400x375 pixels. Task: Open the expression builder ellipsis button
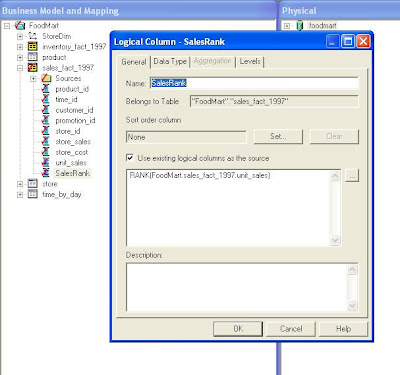352,176
